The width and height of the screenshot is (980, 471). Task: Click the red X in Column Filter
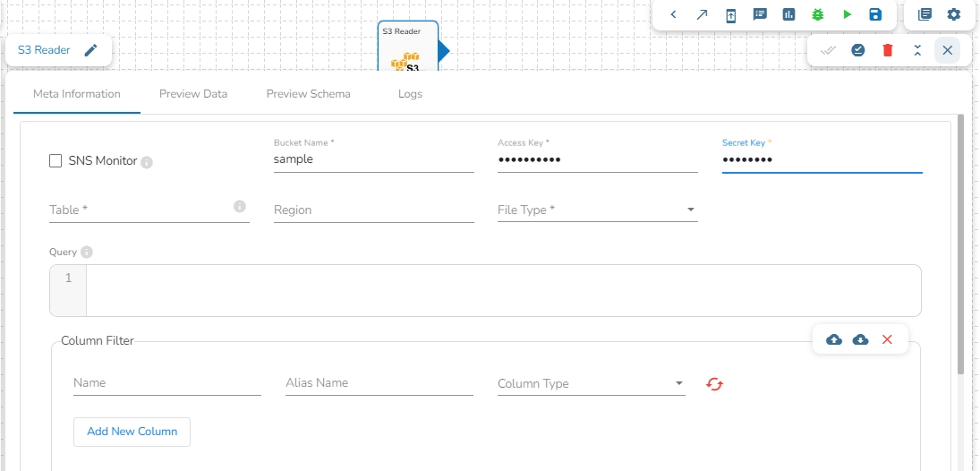pyautogui.click(x=887, y=339)
